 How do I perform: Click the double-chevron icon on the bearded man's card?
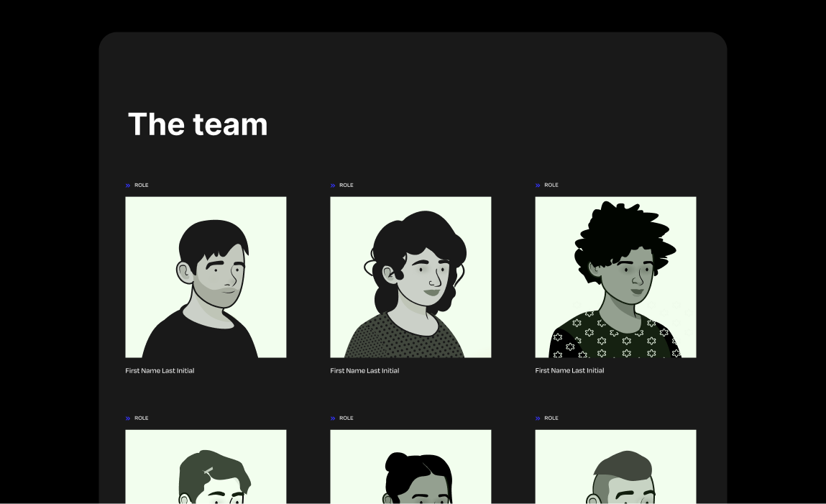tap(127, 185)
